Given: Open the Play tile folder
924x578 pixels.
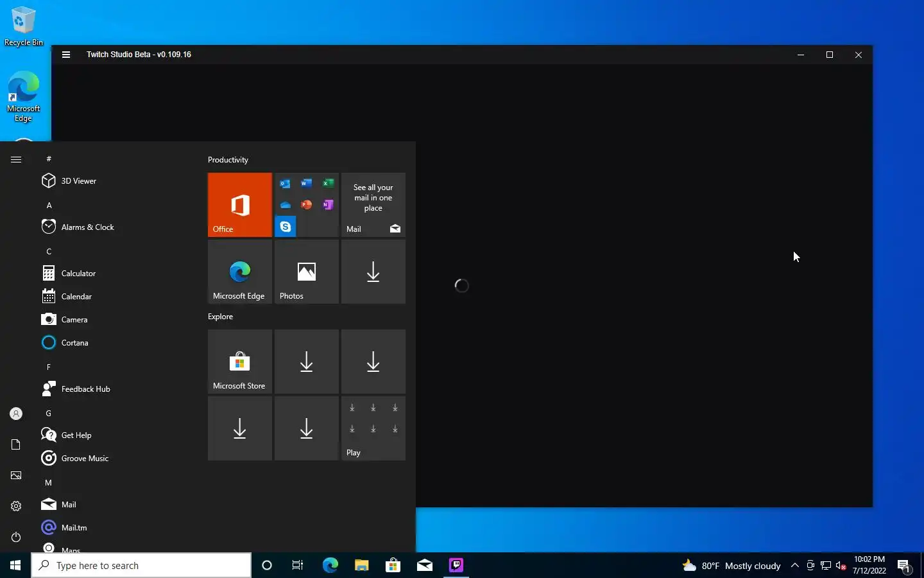Looking at the screenshot, I should [373, 428].
